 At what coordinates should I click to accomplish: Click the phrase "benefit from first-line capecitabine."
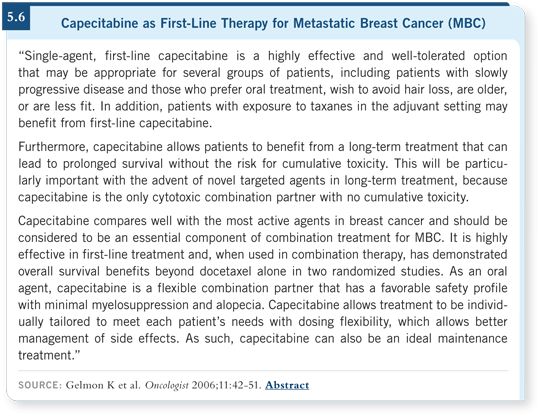pos(115,123)
